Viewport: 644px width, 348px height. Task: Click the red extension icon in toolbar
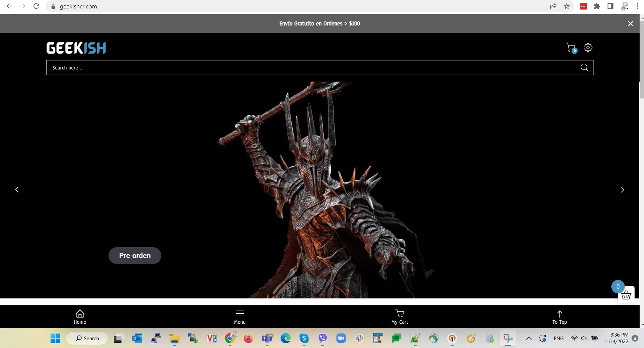(x=583, y=6)
